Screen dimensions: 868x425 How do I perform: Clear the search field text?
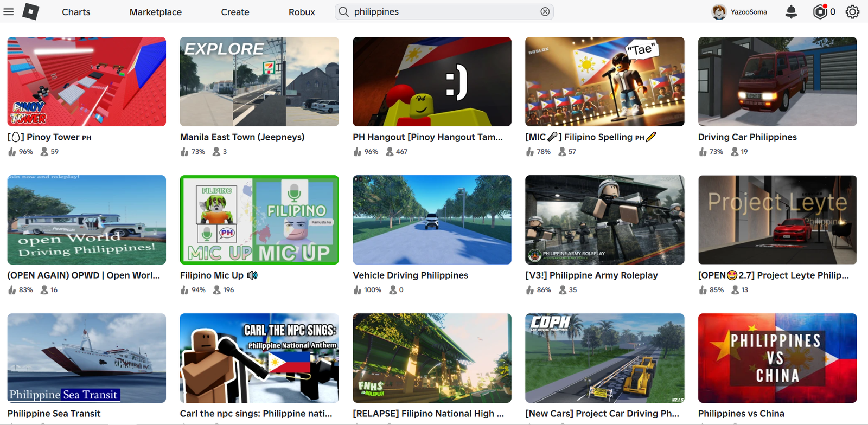click(x=545, y=12)
